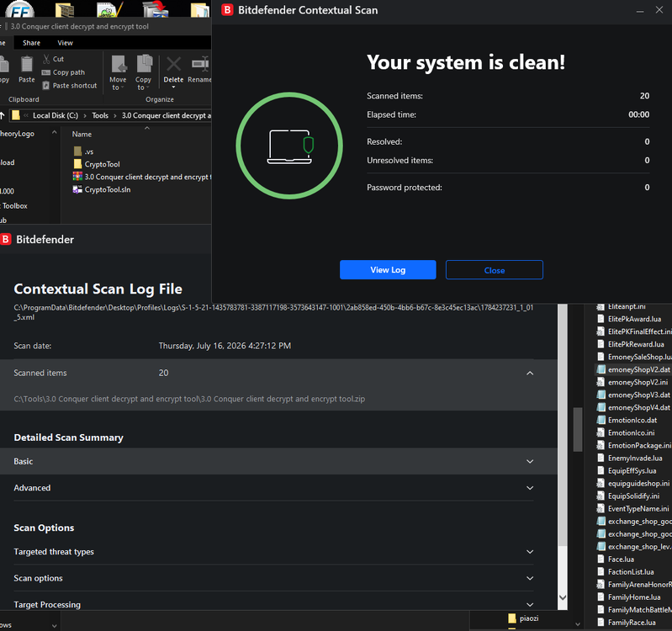Open the View ribbon tab
Screen dimensions: 672x631
65,43
